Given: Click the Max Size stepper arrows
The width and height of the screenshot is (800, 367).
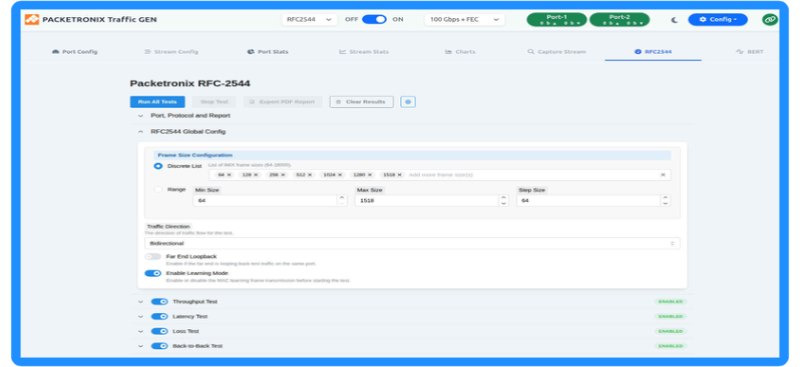Looking at the screenshot, I should pos(504,201).
